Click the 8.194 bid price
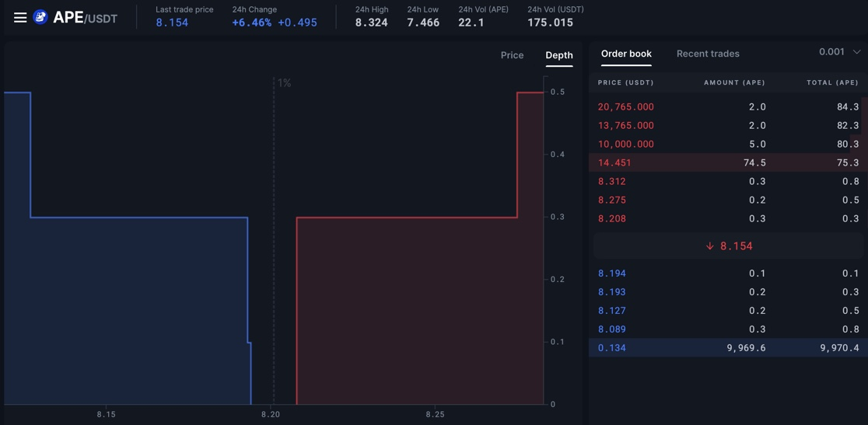This screenshot has width=868, height=425. [612, 273]
